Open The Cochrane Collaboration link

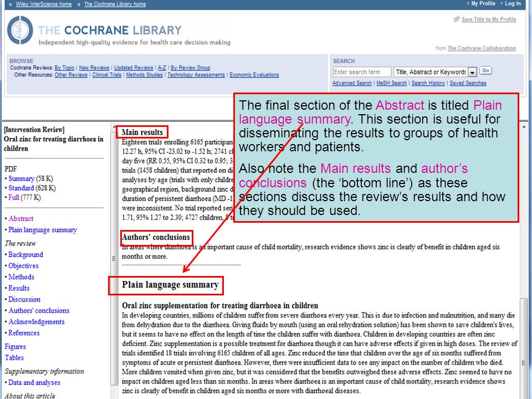point(482,48)
